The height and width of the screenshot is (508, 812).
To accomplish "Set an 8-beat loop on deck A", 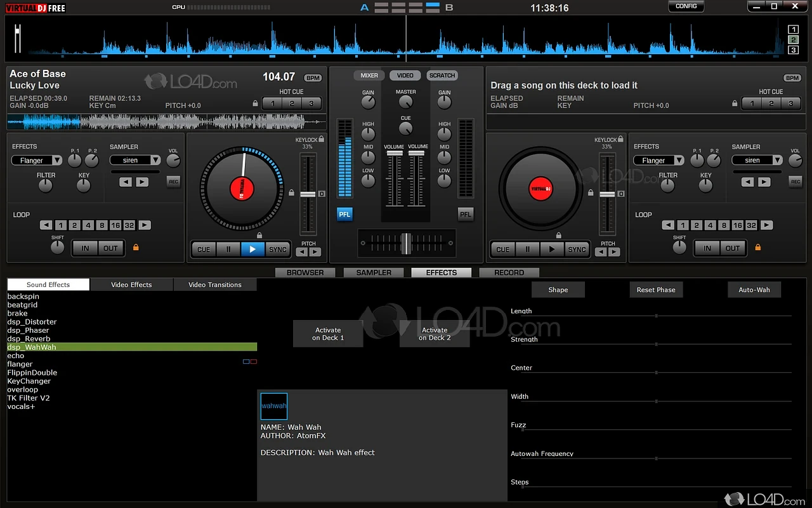I will [x=101, y=225].
